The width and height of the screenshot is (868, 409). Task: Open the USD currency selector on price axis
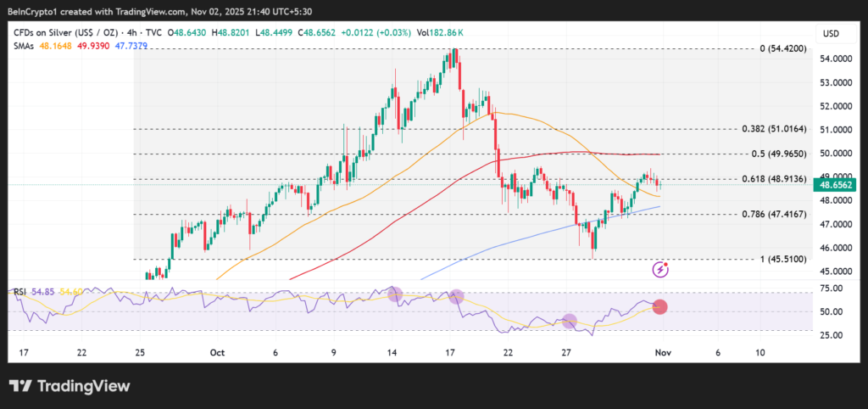[830, 33]
